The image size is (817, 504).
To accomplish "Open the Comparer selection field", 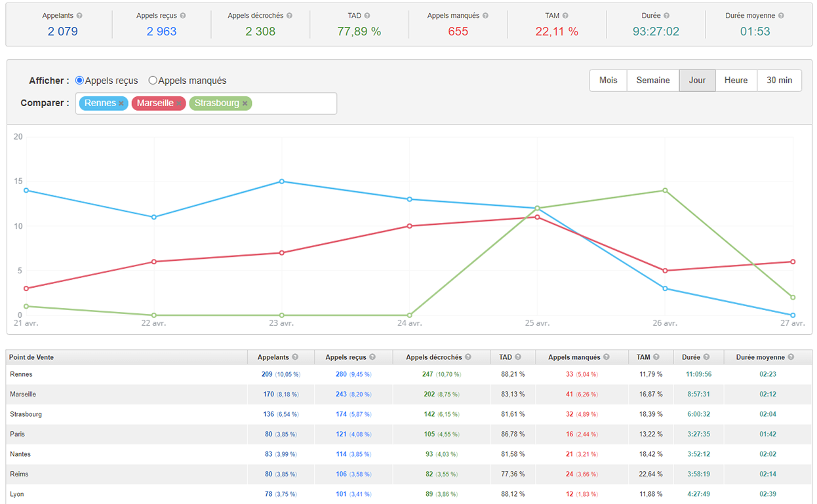I will pyautogui.click(x=295, y=104).
